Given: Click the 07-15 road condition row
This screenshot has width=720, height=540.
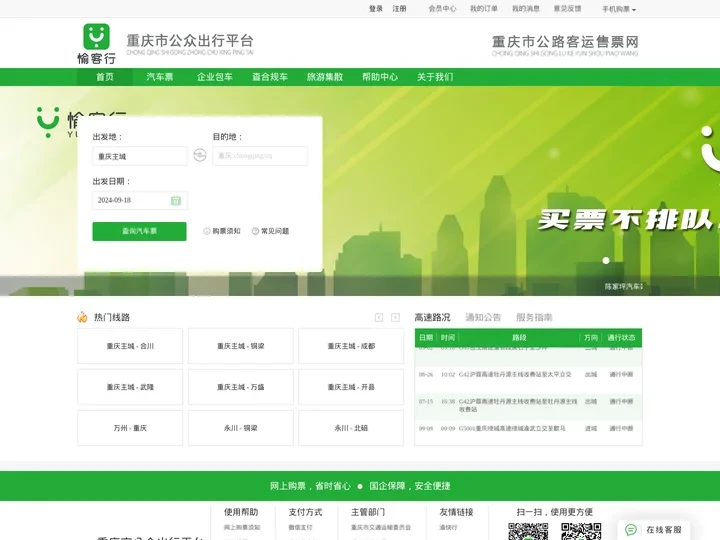Looking at the screenshot, I should click(x=528, y=405).
